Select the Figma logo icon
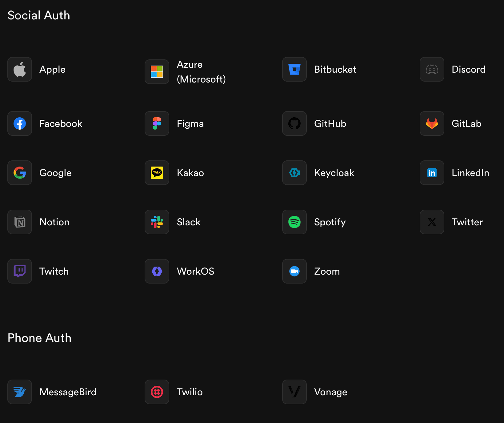The height and width of the screenshot is (423, 504). pyautogui.click(x=157, y=123)
